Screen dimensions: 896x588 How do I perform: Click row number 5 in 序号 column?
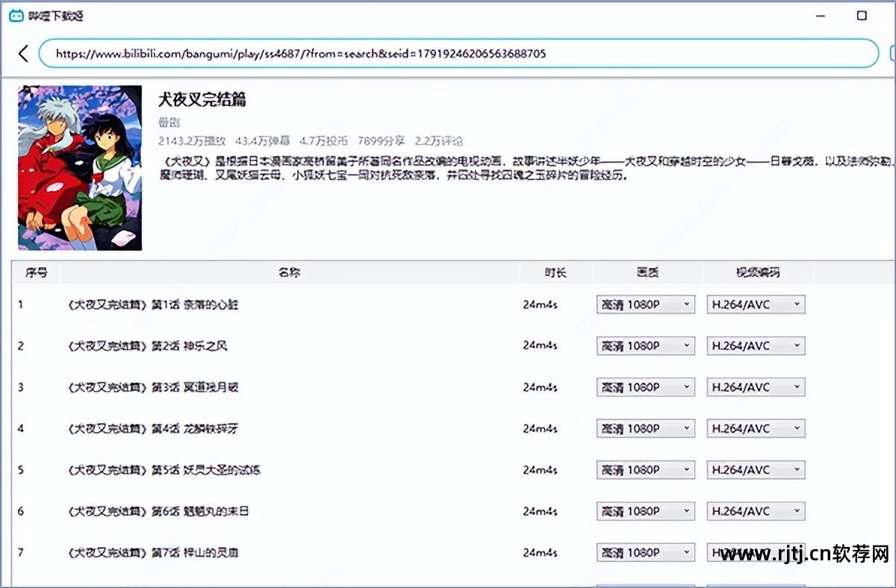pyautogui.click(x=21, y=470)
